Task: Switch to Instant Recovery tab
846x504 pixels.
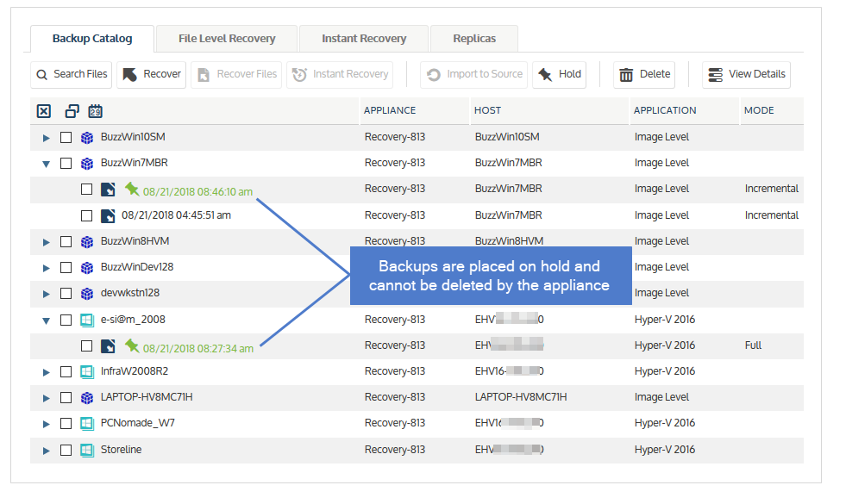Action: pyautogui.click(x=364, y=39)
